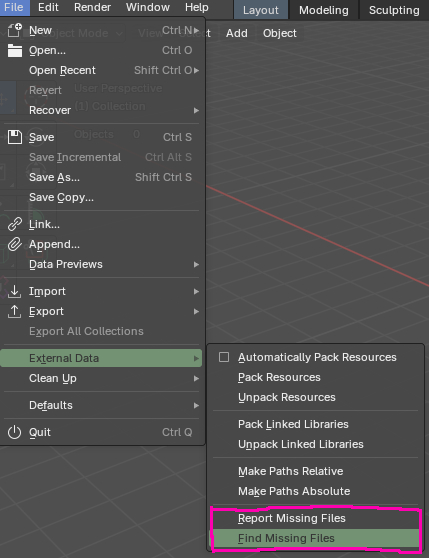Click Report Missing Files
The width and height of the screenshot is (429, 558).
coord(316,518)
